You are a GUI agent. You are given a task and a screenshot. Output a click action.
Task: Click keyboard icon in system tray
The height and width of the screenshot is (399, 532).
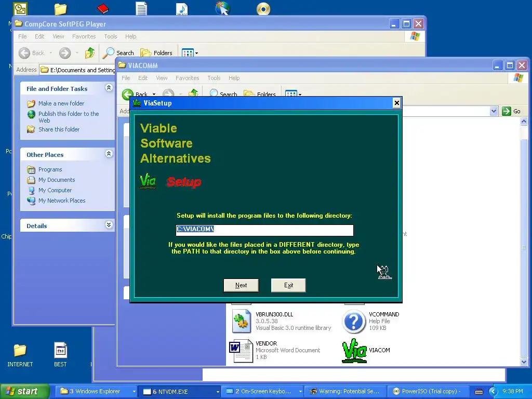coord(478,392)
